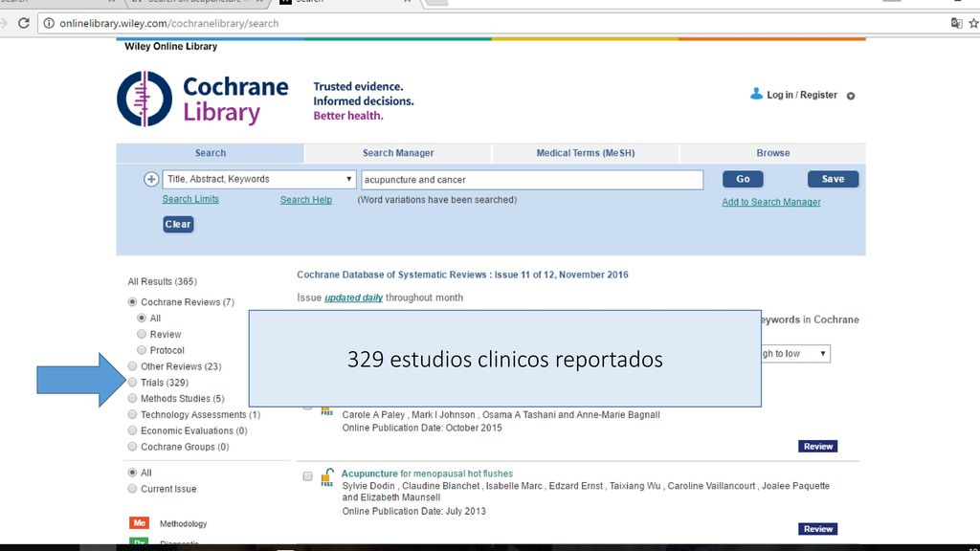Image resolution: width=980 pixels, height=551 pixels.
Task: Click the Cochrane Library logo
Action: coord(203,99)
